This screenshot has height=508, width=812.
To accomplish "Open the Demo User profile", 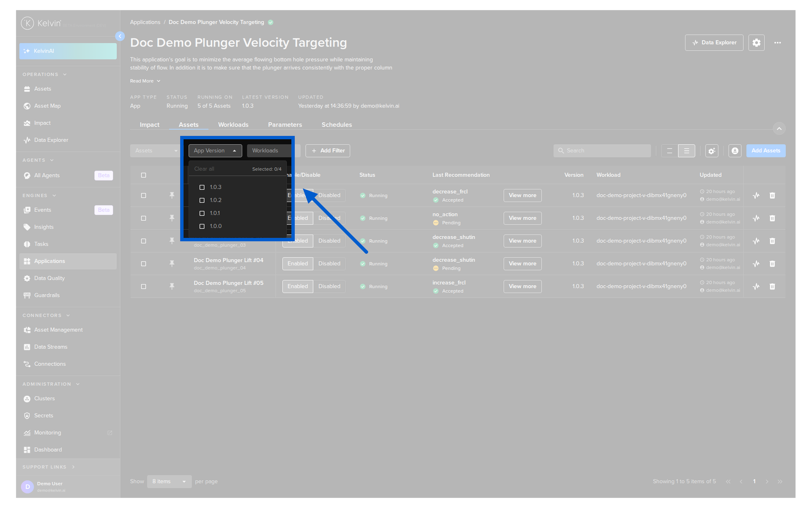I will tap(68, 487).
